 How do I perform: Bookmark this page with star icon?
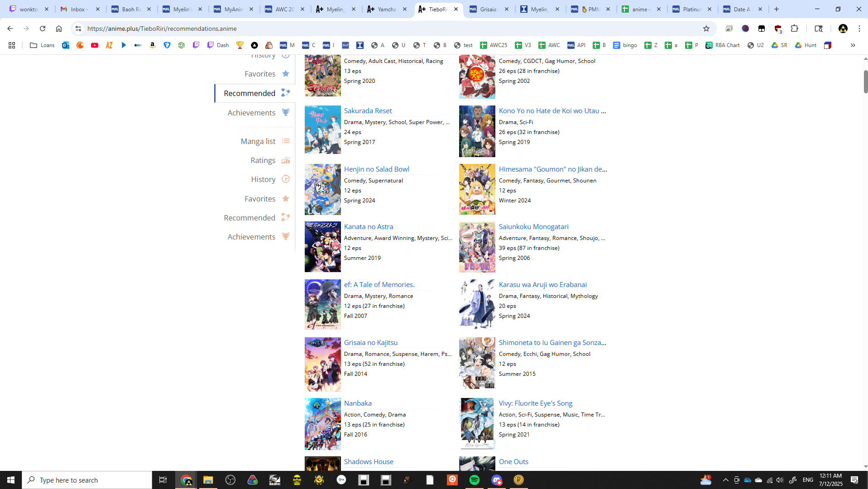point(706,29)
